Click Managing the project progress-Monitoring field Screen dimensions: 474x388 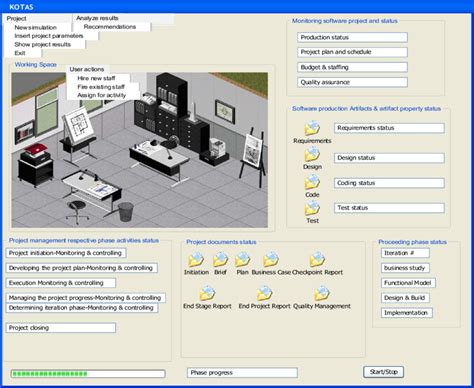click(x=86, y=298)
